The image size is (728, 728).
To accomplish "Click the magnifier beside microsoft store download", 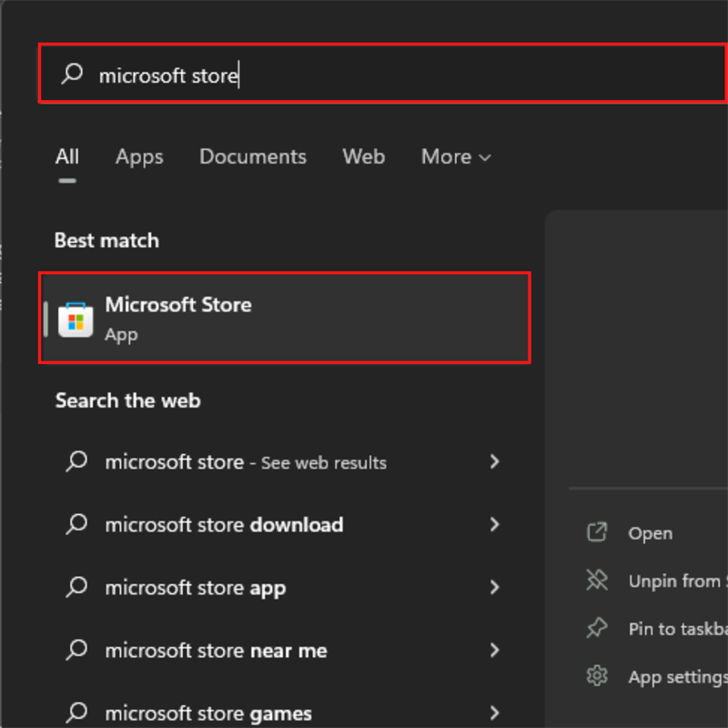I will click(x=76, y=524).
